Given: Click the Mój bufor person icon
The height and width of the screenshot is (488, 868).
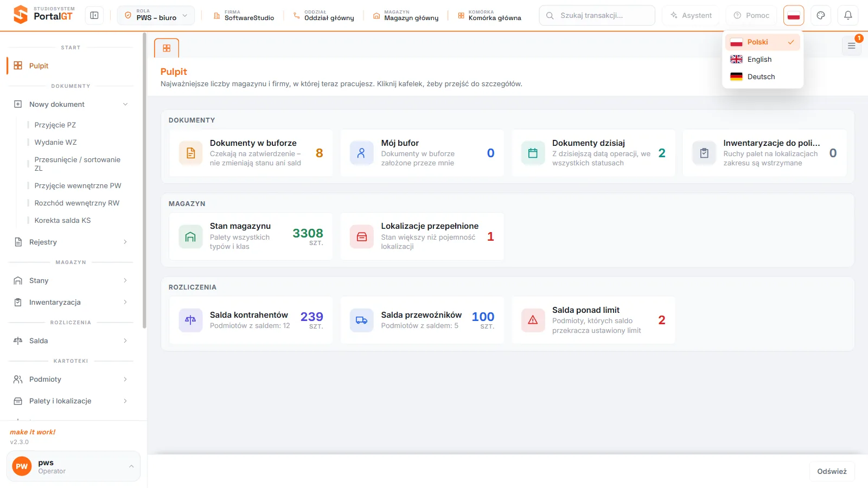Looking at the screenshot, I should [x=361, y=153].
